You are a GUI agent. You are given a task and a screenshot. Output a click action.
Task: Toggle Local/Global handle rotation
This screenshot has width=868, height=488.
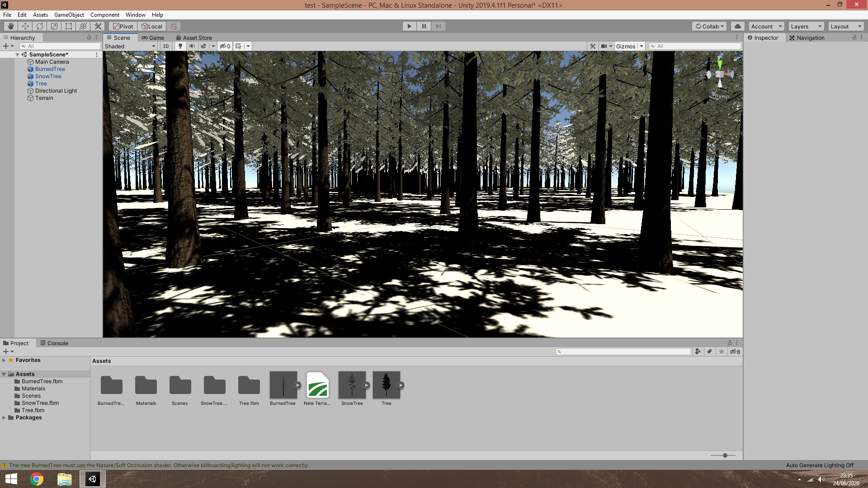point(152,26)
